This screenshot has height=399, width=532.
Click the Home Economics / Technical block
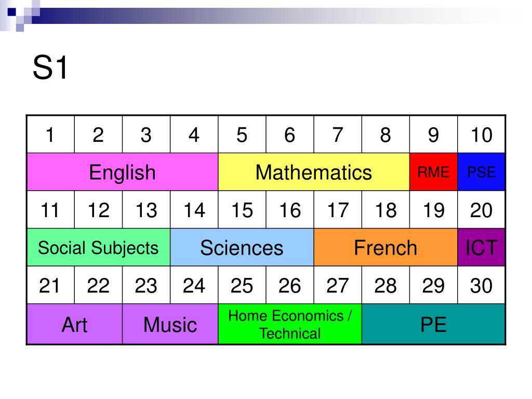point(290,324)
